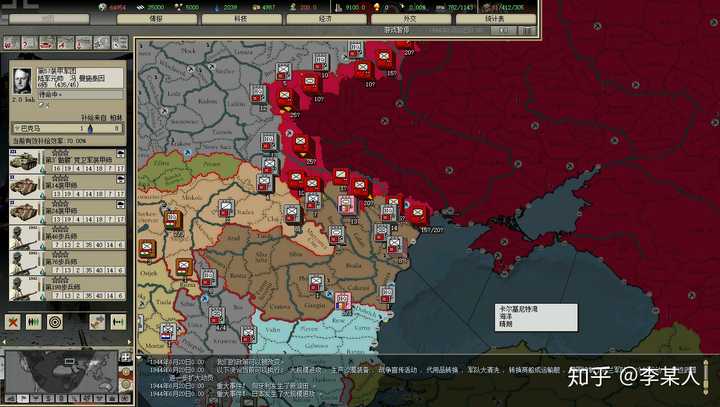Click the opposing arrows icon button
This screenshot has height=407, width=720.
tap(118, 322)
